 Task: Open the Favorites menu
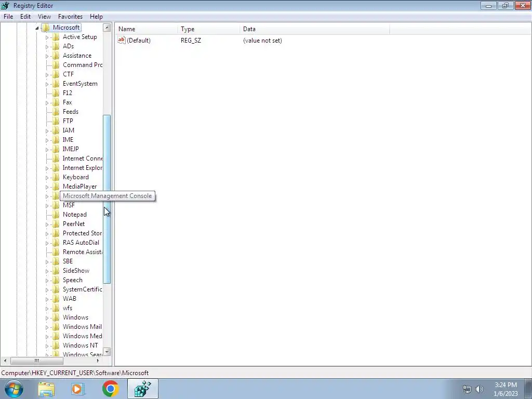[70, 16]
